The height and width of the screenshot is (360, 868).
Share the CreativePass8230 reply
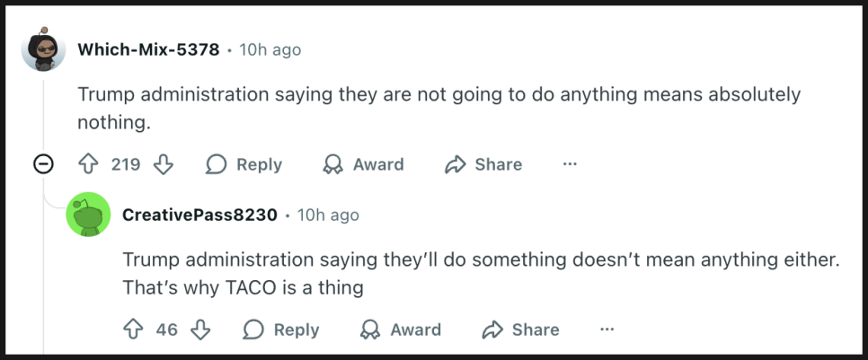[520, 329]
